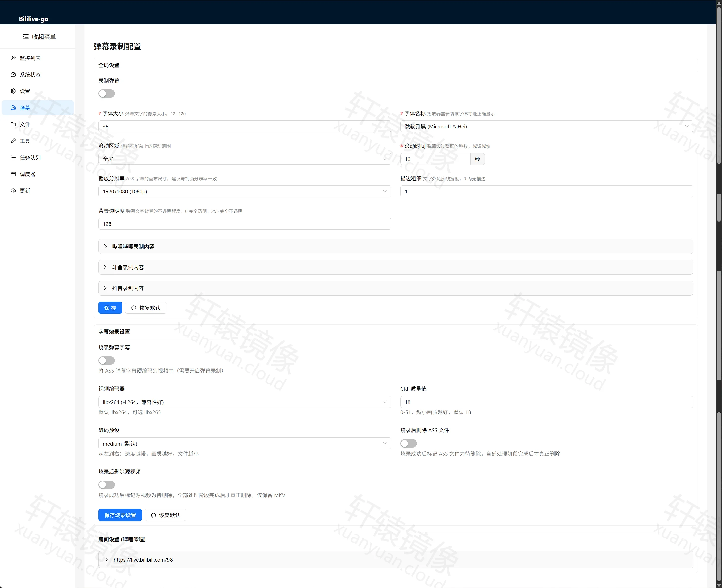Open the 字体名称 font dropdown

pos(546,126)
